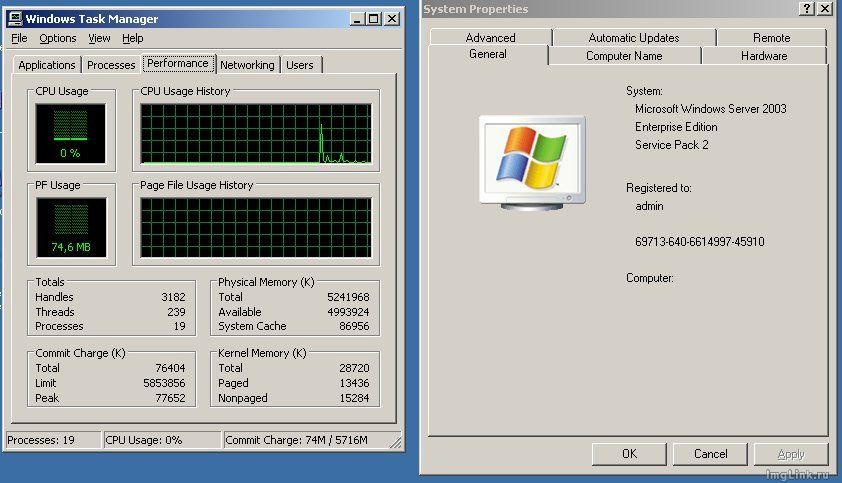Open the Options menu in Task Manager

pos(57,38)
